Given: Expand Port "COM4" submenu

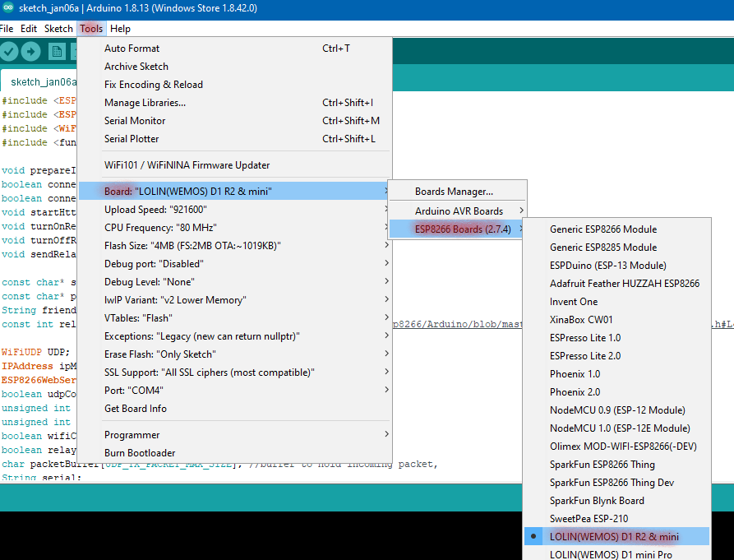Looking at the screenshot, I should point(234,391).
